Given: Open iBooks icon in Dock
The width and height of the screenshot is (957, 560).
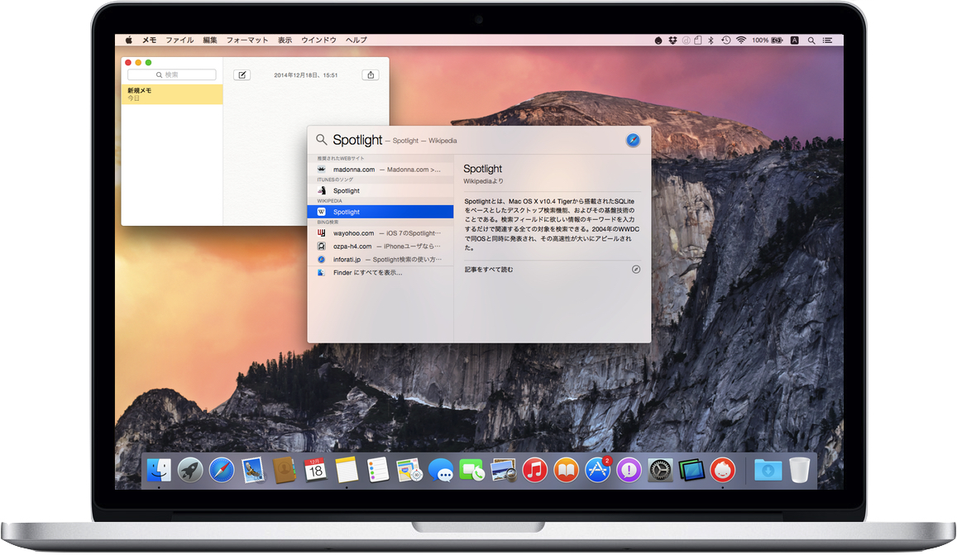Looking at the screenshot, I should click(567, 470).
